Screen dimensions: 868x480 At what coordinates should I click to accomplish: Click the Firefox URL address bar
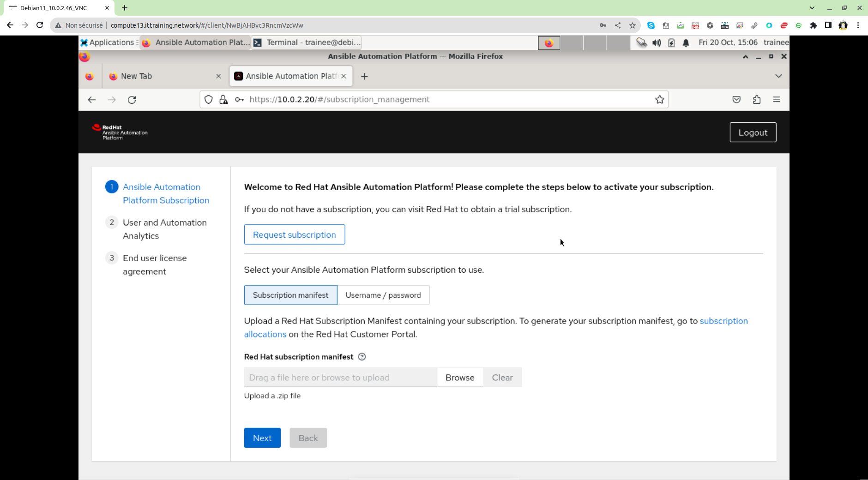(x=434, y=100)
